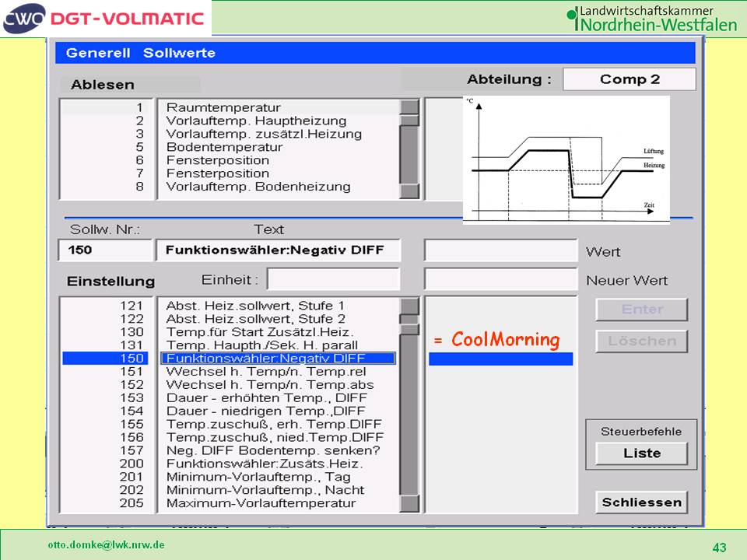The width and height of the screenshot is (747, 560).
Task: Click the temperature curve diagram thumbnail
Action: [x=566, y=160]
